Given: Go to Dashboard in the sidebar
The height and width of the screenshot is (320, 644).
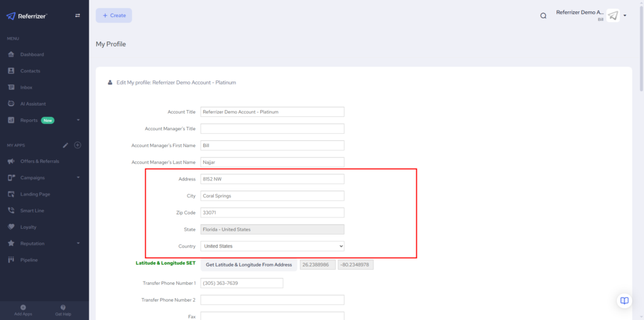Looking at the screenshot, I should click(32, 55).
